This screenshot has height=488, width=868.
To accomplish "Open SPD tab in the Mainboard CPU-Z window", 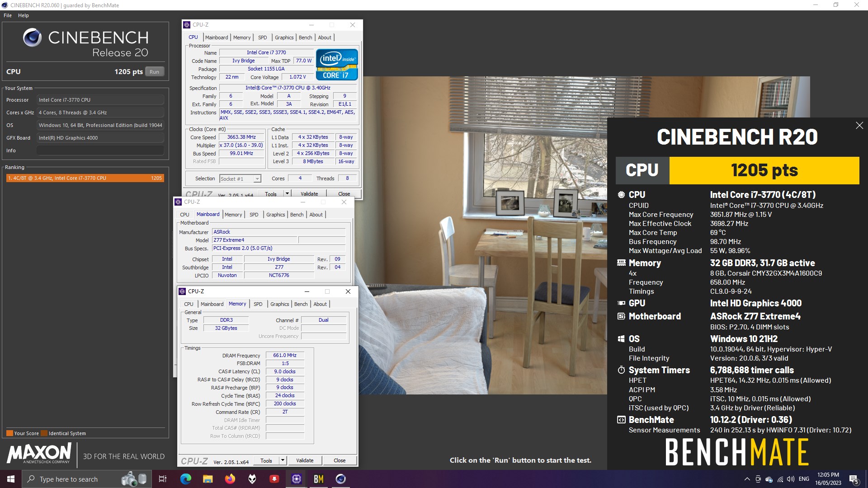I will 254,215.
